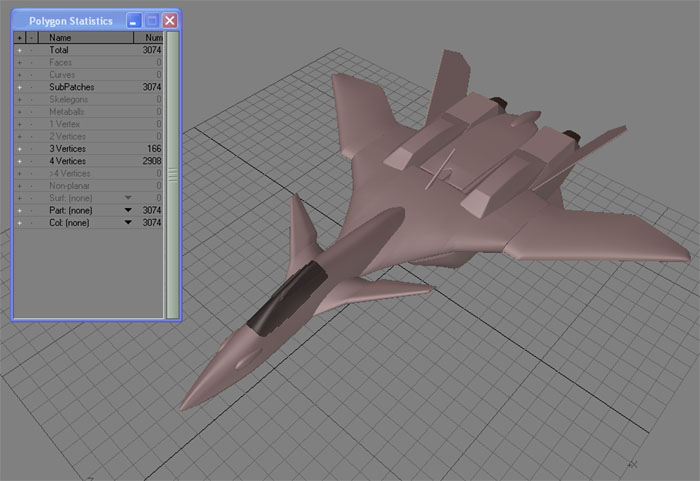Click the plus sign on the Surf row
The image size is (700, 481).
point(20,198)
